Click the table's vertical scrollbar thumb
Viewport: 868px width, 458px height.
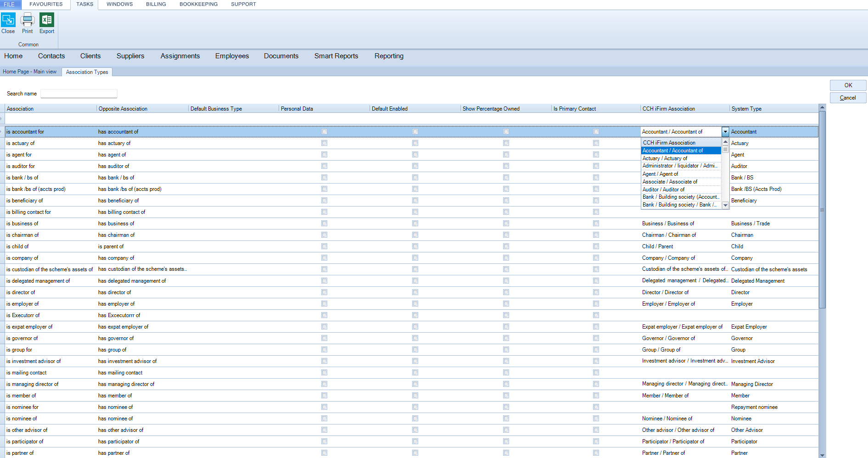pos(822,210)
